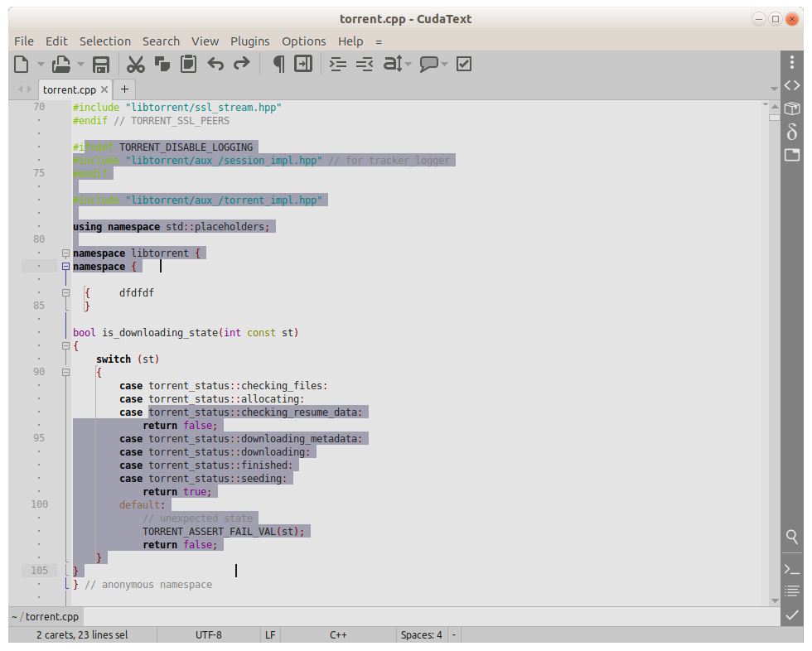Open Validate panel checkmark icon in sidebar
Screen dimensions: 812x651
tap(792, 615)
